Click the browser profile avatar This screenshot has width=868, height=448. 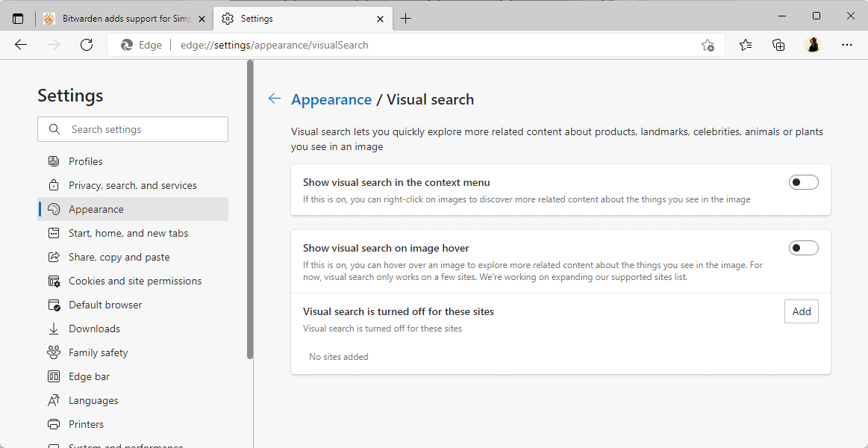coord(813,45)
